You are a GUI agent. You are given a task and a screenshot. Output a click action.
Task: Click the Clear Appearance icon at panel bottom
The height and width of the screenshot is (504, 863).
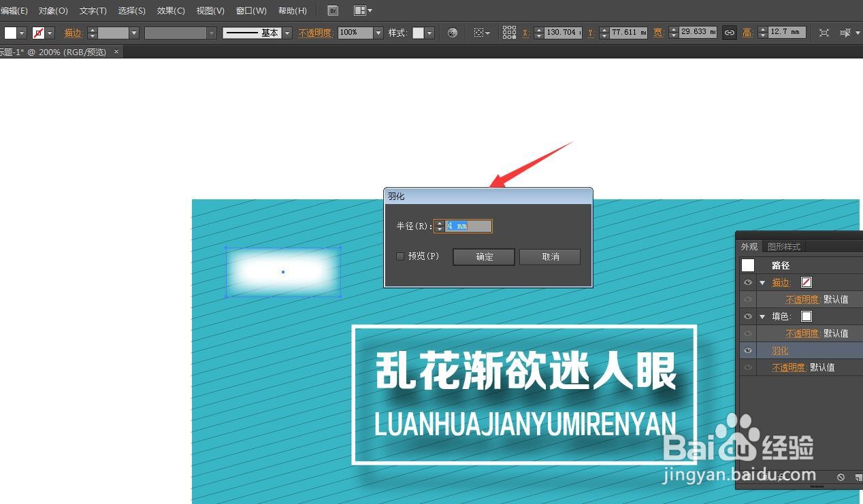click(841, 477)
